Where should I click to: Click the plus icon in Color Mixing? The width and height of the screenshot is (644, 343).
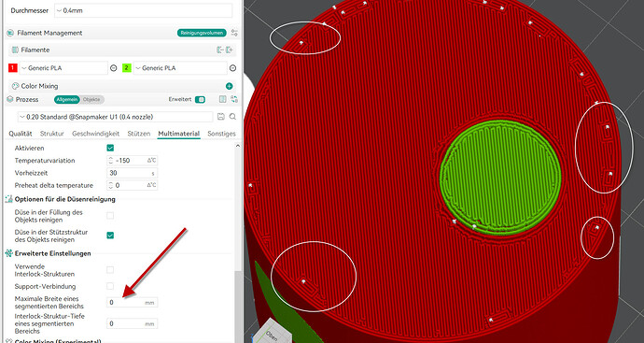(230, 86)
